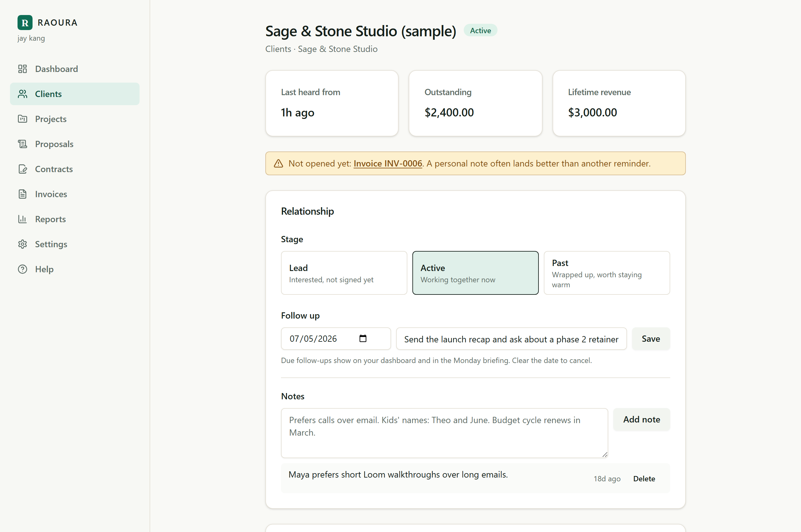Click the Help question mark icon
This screenshot has height=532, width=801.
tap(23, 269)
